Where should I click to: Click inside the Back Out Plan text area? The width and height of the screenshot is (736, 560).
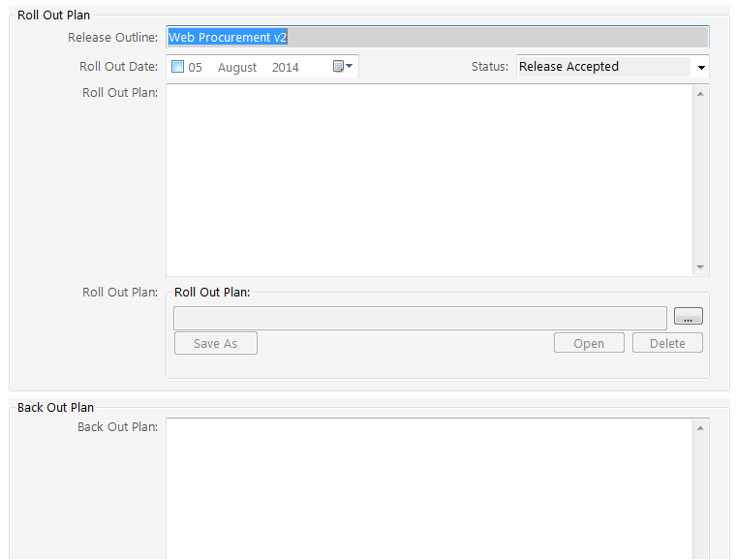coord(429,488)
